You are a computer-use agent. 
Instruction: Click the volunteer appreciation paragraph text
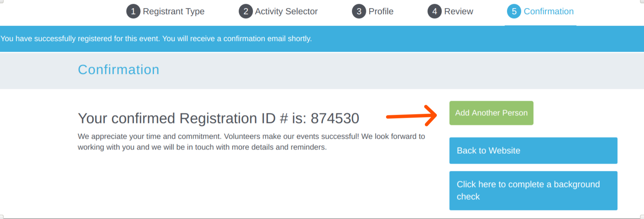pos(251,142)
